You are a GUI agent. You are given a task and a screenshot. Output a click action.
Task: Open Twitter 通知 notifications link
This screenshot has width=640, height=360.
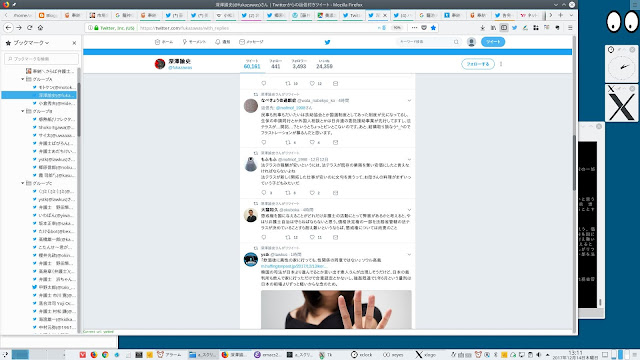pos(223,42)
